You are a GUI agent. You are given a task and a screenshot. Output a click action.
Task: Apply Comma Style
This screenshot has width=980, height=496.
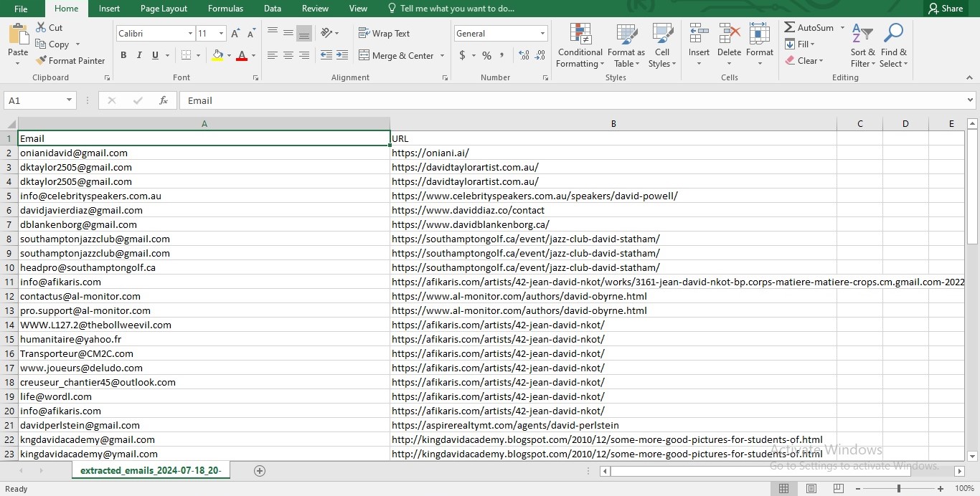[502, 55]
